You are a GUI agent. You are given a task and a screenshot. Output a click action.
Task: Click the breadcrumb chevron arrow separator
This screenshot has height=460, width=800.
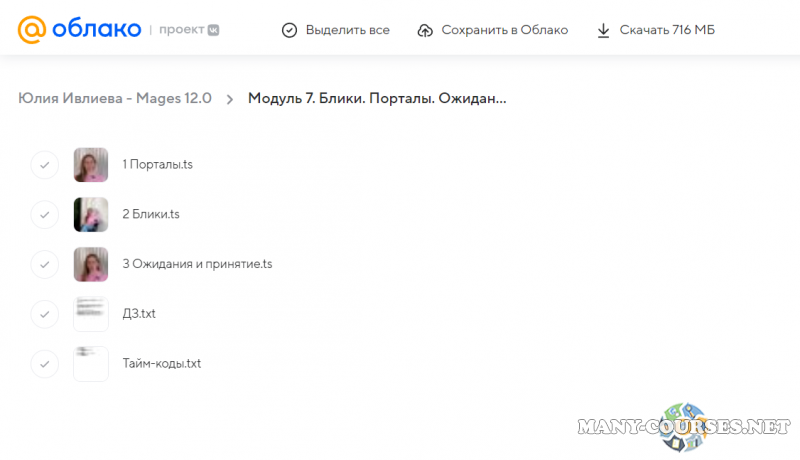click(230, 99)
